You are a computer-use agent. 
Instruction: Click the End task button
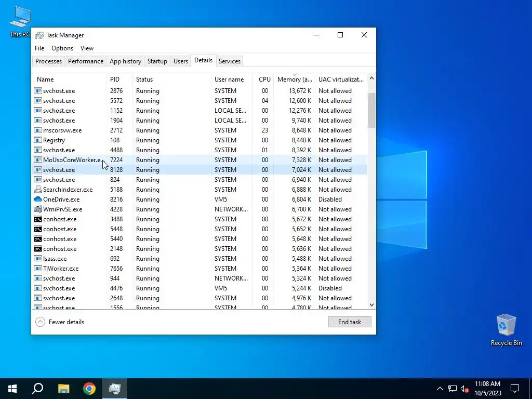(350, 322)
